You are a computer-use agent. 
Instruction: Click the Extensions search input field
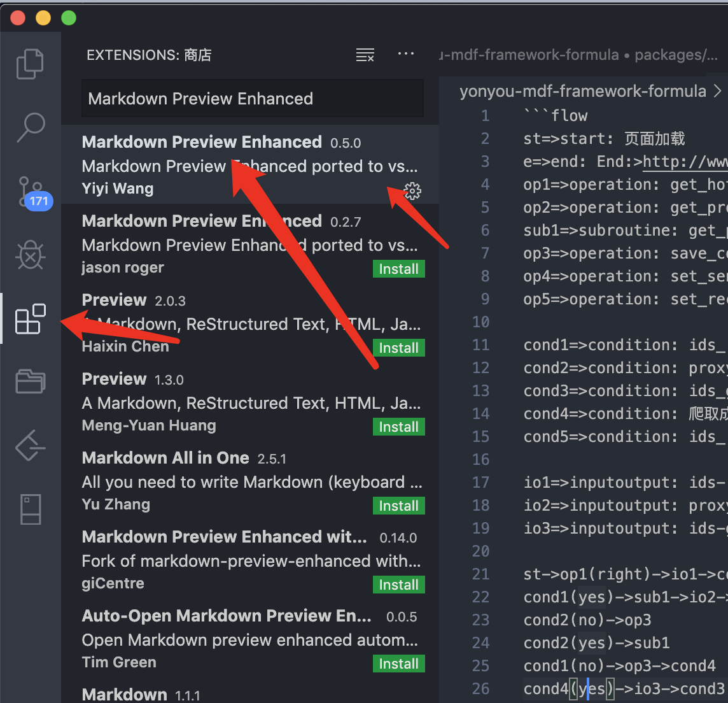(x=253, y=99)
